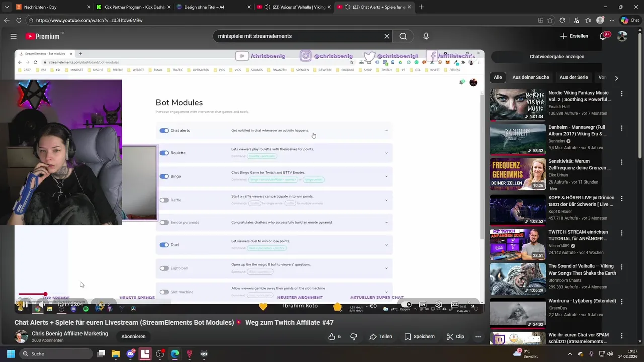
Task: Open YouTube notifications bell
Action: [603, 36]
